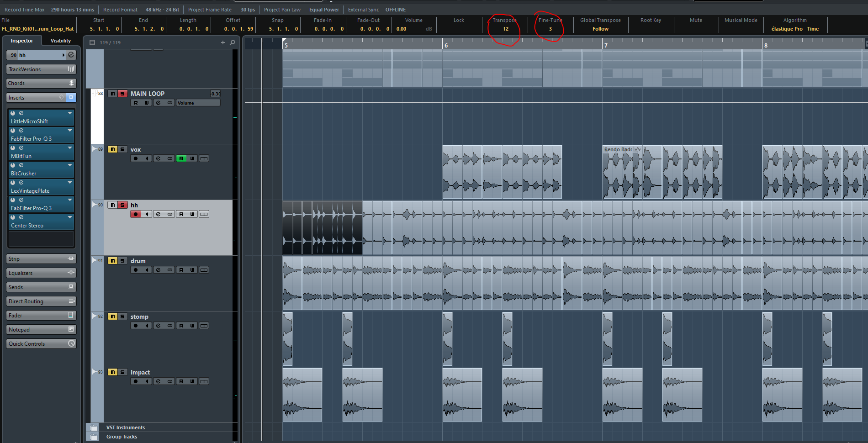Unsolo the MAIN LOOP track
This screenshot has width=868, height=443.
click(122, 94)
